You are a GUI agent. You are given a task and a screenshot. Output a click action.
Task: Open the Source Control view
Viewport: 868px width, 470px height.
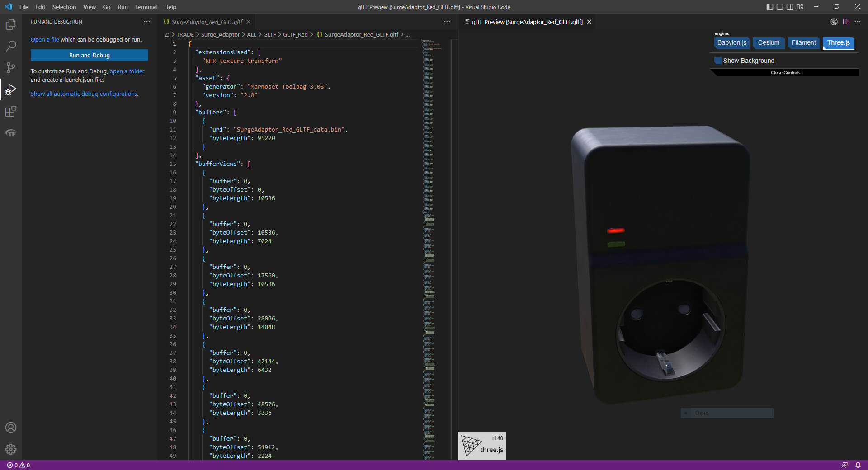[11, 68]
